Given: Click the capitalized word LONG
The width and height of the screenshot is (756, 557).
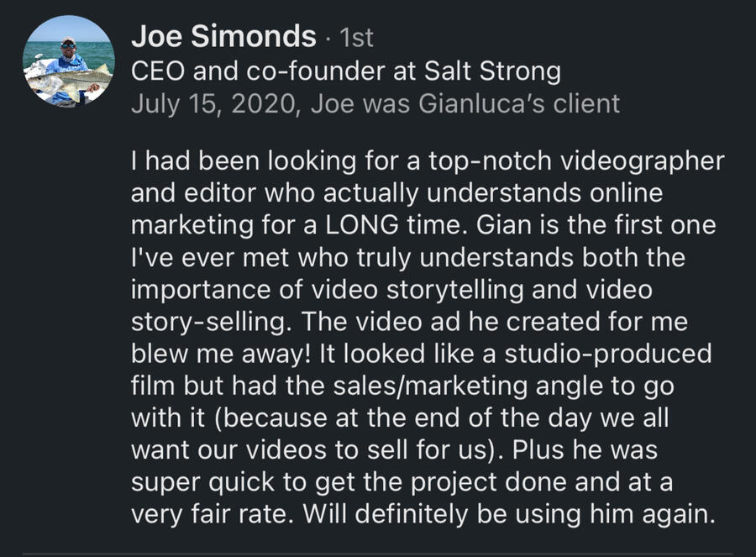Looking at the screenshot, I should point(361,225).
